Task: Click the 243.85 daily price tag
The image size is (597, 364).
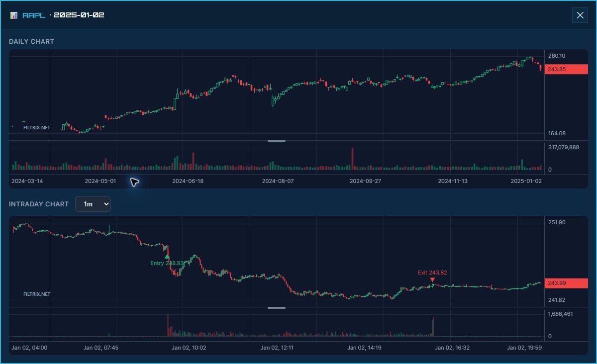Action: 566,70
